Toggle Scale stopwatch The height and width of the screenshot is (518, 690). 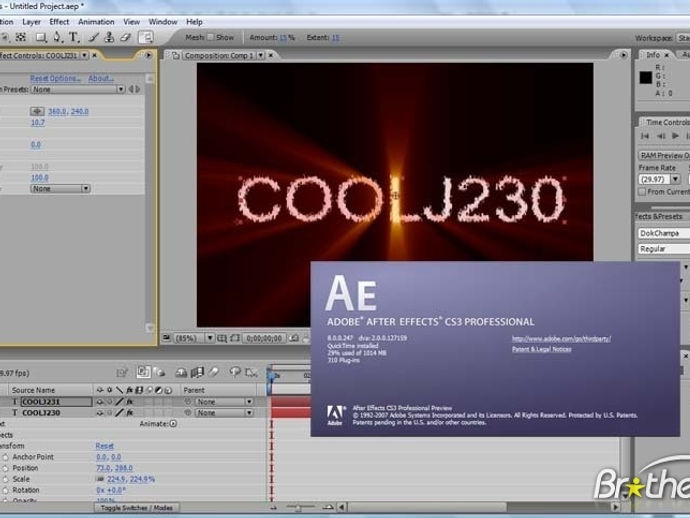coord(5,479)
